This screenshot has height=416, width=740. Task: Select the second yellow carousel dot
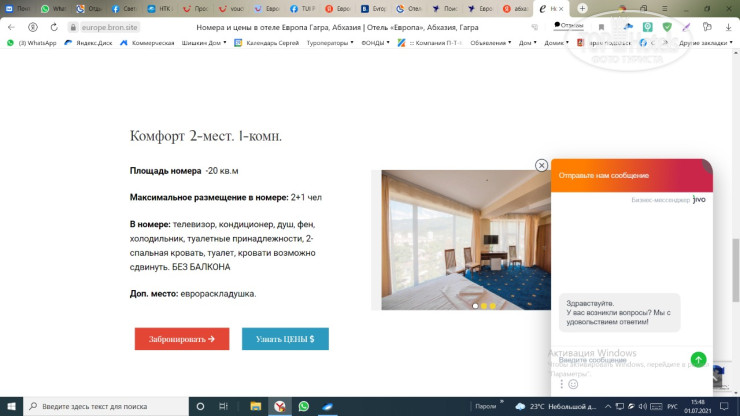tap(483, 305)
